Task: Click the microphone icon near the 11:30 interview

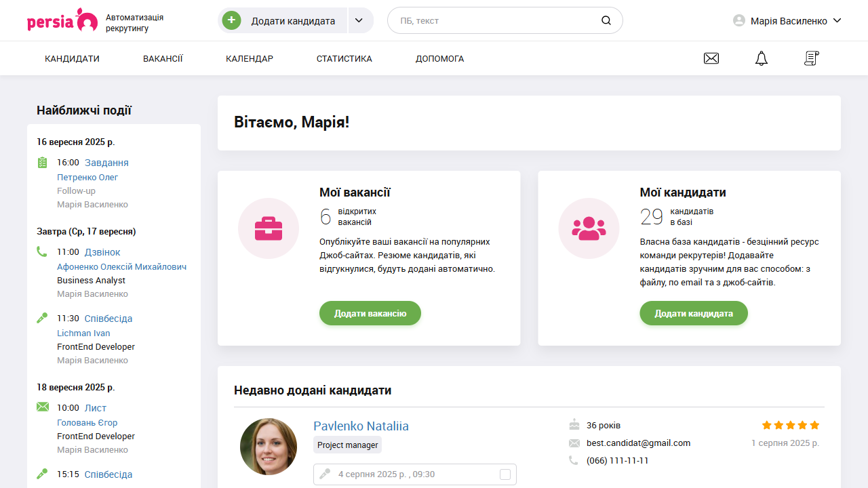Action: pyautogui.click(x=42, y=317)
